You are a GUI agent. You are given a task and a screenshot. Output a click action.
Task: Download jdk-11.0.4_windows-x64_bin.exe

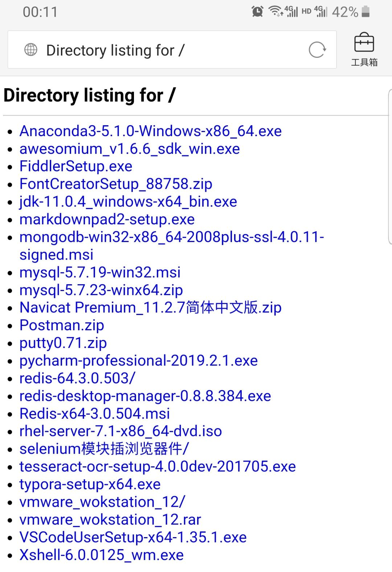[128, 202]
